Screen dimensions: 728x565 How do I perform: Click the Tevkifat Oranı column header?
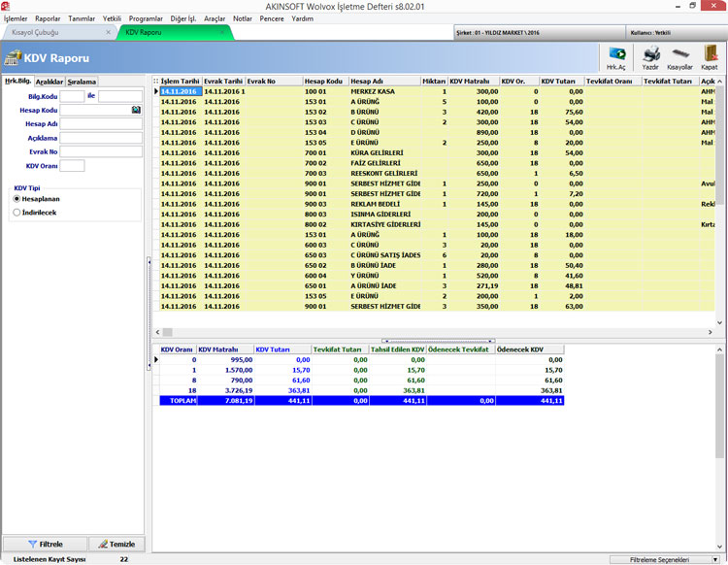click(x=612, y=81)
